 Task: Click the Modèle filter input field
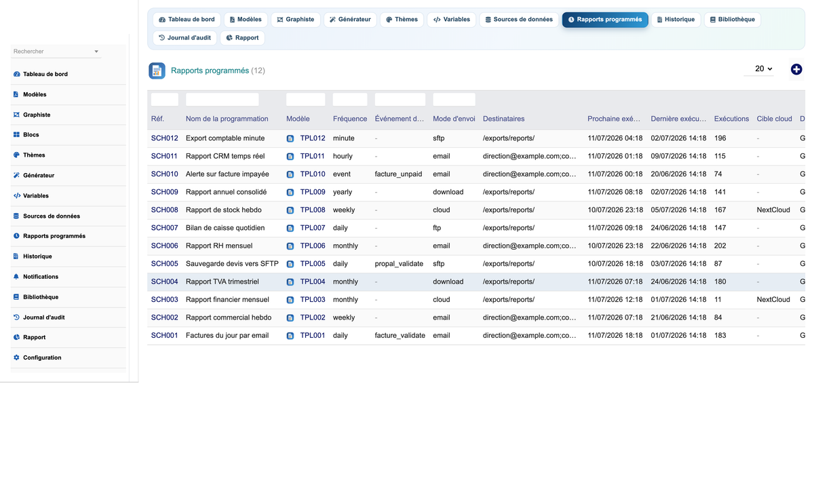click(x=306, y=100)
